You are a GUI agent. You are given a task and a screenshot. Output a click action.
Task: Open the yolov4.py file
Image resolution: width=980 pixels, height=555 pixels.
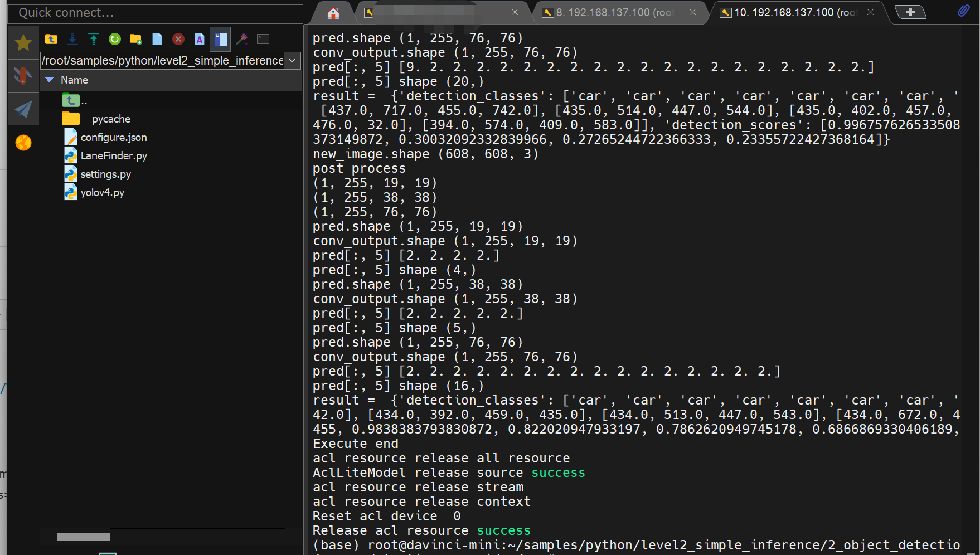coord(103,192)
